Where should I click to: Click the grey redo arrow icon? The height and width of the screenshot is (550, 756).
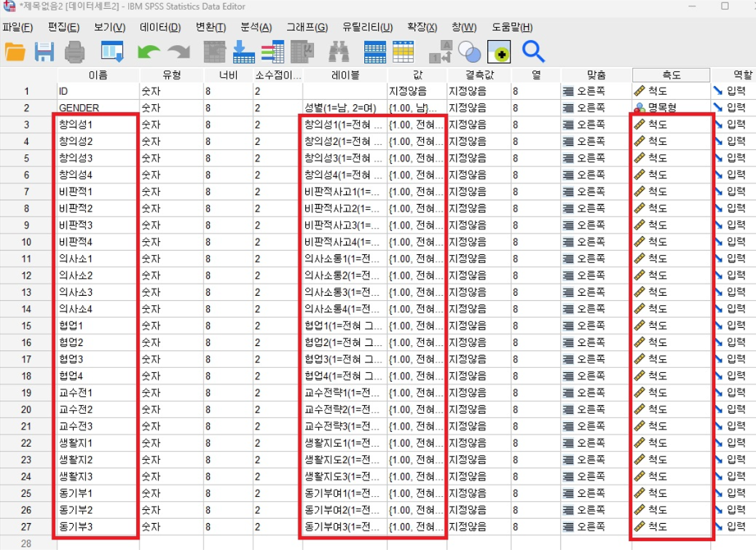tap(179, 52)
